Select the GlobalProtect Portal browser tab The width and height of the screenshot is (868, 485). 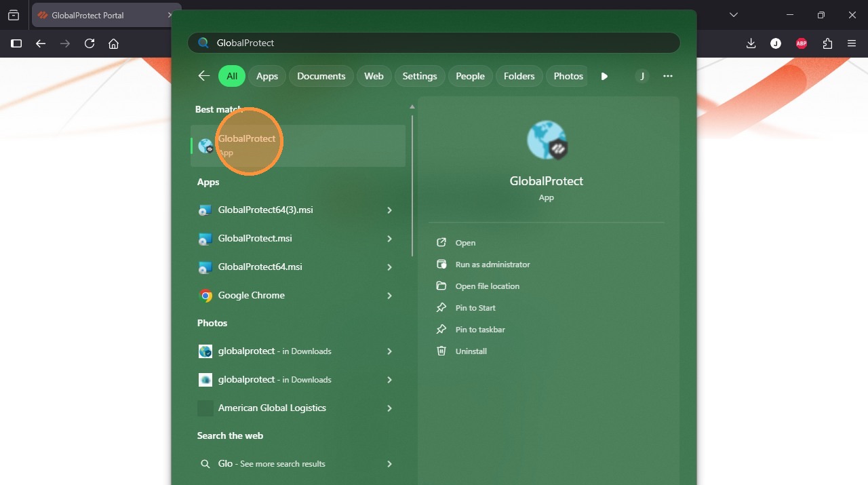click(x=106, y=15)
